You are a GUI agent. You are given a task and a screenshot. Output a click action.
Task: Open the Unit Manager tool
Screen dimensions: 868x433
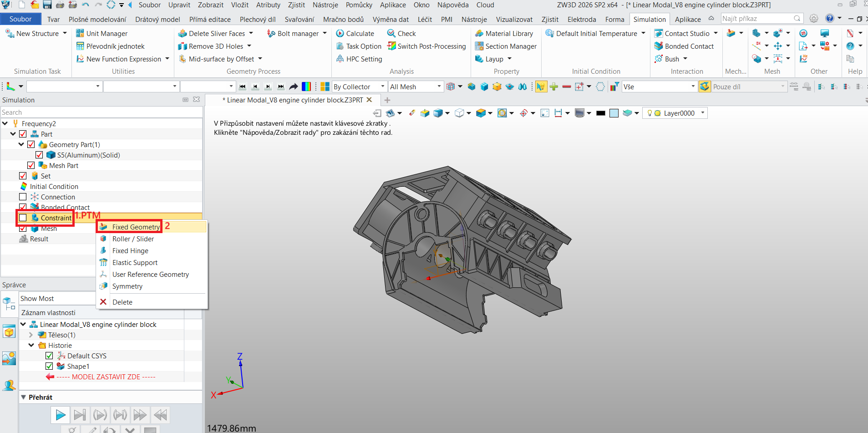101,33
